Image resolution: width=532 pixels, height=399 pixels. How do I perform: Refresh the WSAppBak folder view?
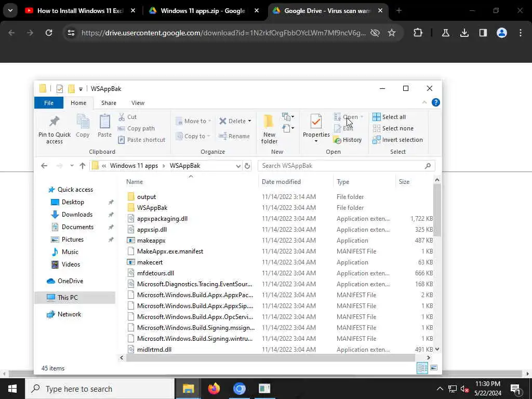[247, 166]
